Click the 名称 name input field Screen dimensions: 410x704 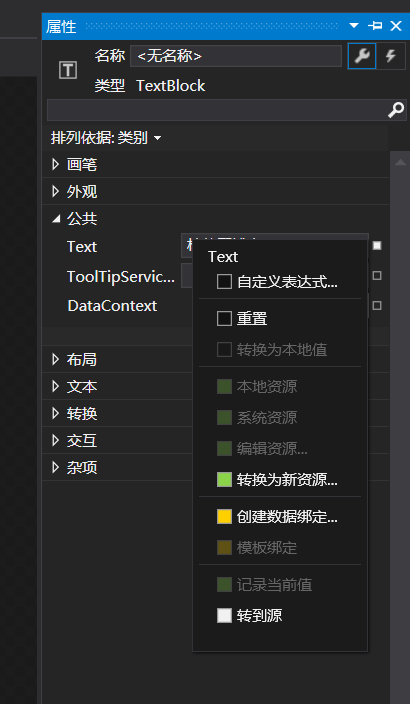(x=236, y=56)
